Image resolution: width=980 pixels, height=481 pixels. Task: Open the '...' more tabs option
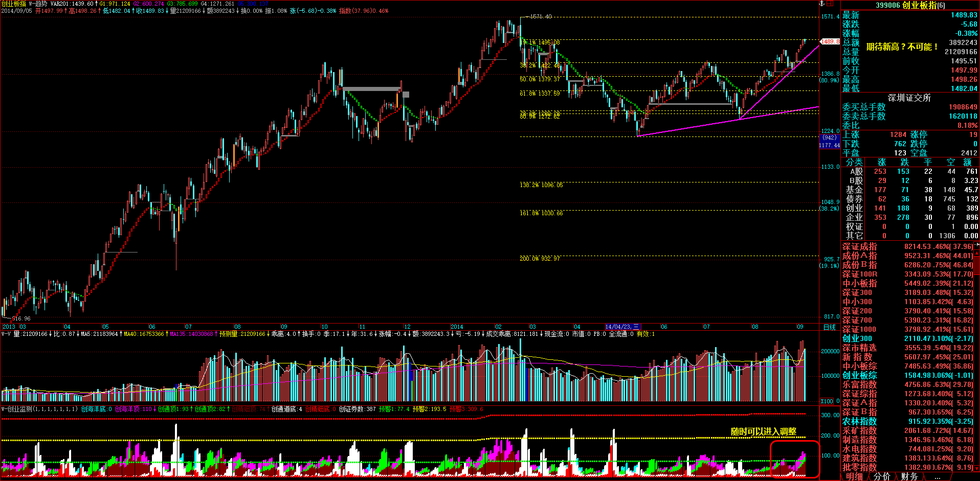[937, 476]
